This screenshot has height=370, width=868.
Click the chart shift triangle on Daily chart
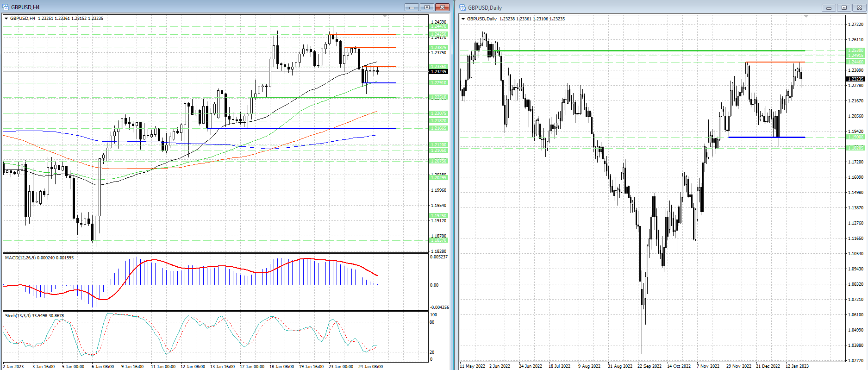(x=806, y=17)
